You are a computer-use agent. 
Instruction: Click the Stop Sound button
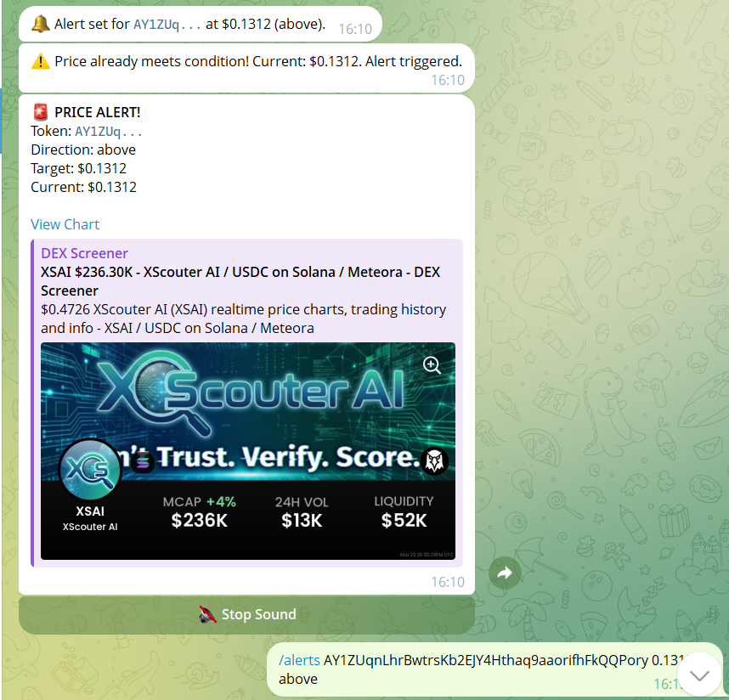point(246,614)
